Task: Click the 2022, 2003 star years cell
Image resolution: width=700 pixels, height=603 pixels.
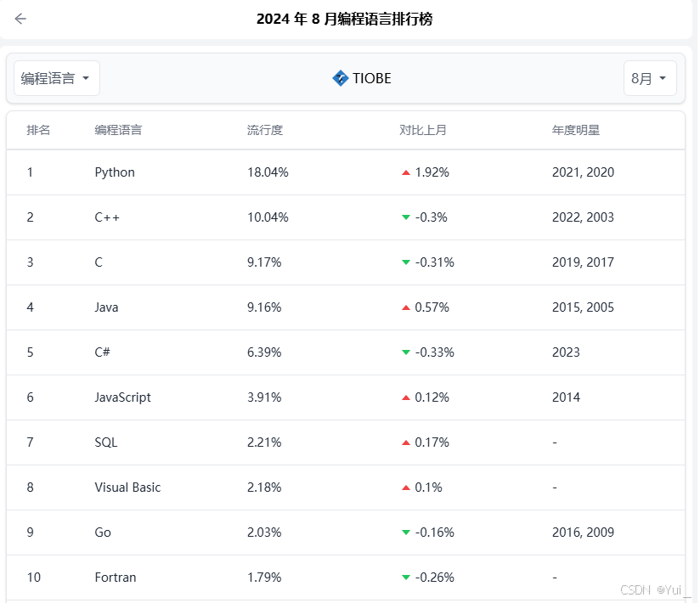Action: click(x=583, y=217)
